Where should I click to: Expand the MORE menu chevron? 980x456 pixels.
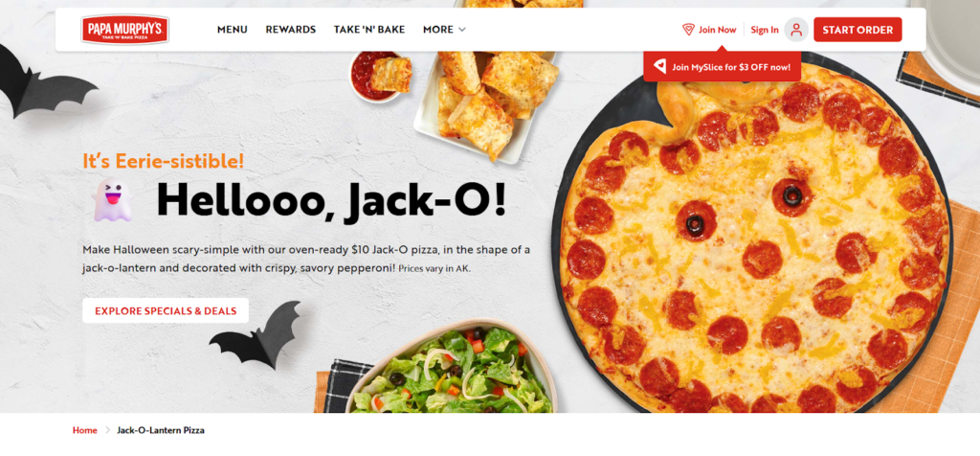point(462,30)
